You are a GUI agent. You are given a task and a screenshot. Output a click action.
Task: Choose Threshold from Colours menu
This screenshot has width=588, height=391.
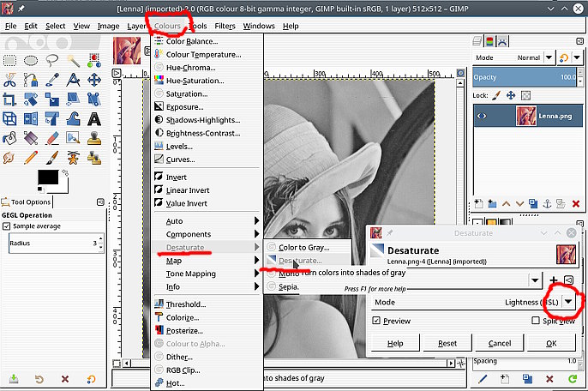(207, 304)
